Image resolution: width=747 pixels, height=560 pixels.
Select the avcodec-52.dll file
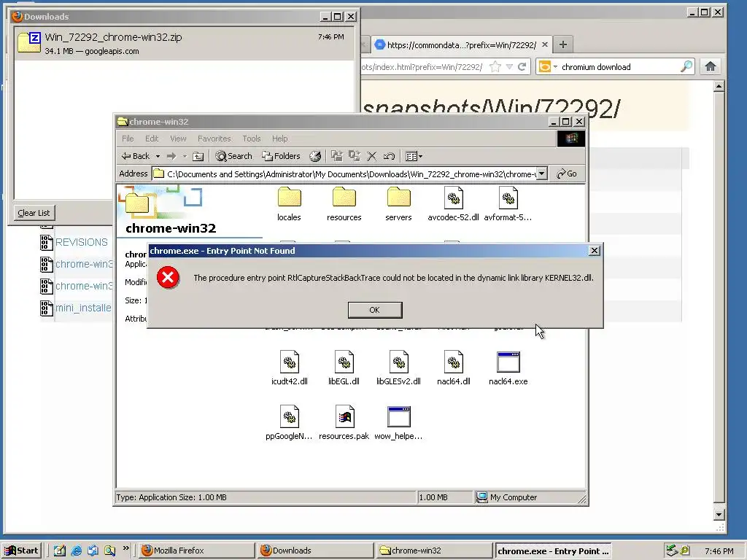pyautogui.click(x=453, y=204)
